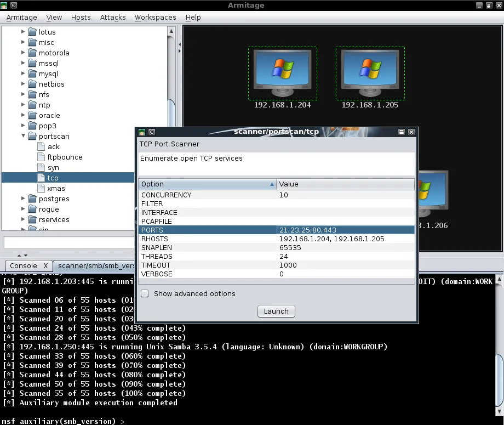Collapse the portscan tree folder
This screenshot has width=504, height=425.
(x=24, y=136)
